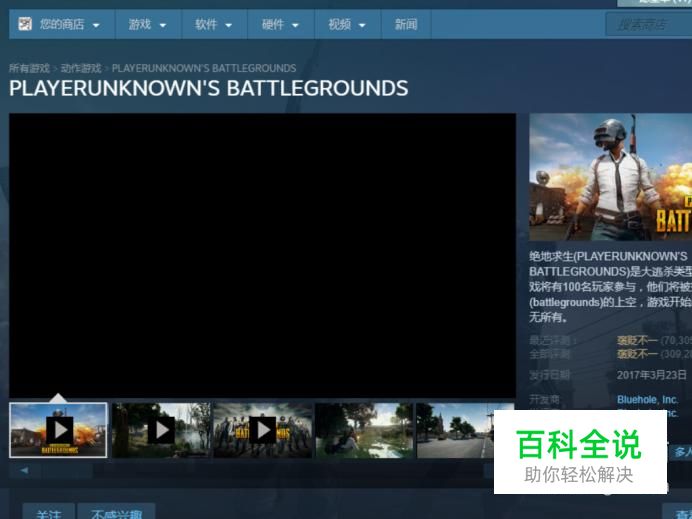
Task: Select the screenshot thumbnail of soldier in grass
Action: click(364, 430)
